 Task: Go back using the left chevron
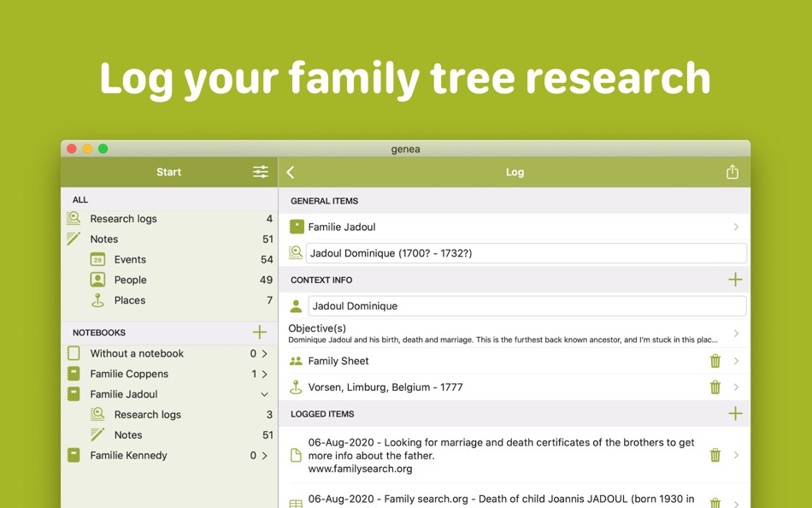291,172
